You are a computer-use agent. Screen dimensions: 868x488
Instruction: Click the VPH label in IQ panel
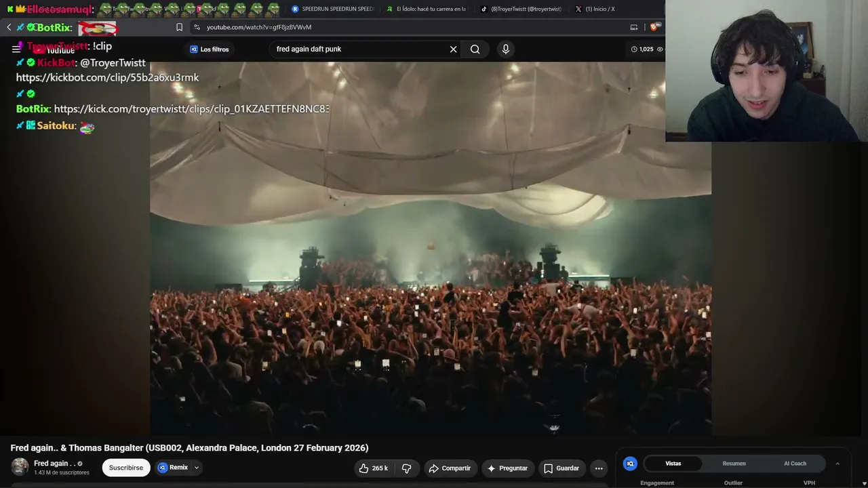[809, 483]
